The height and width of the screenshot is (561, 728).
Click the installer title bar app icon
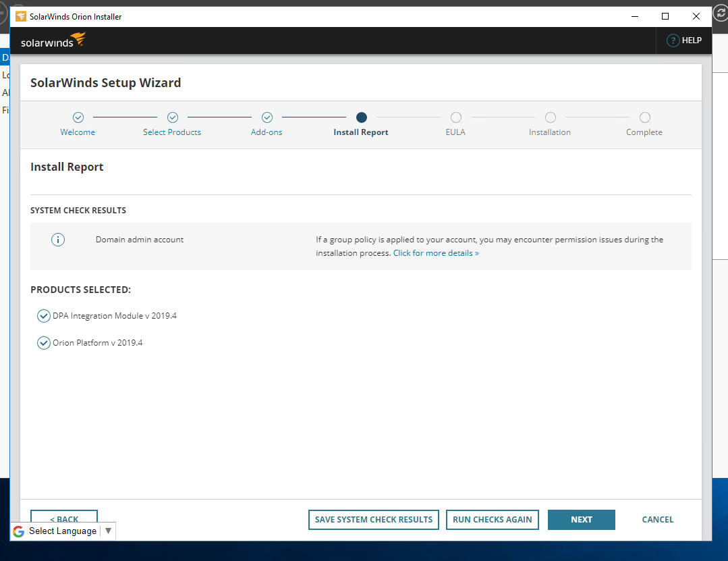click(21, 17)
